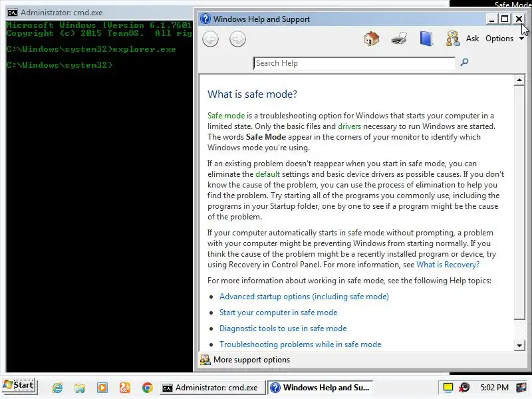Select the Administrator: cmd.exe title bar
Image resolution: width=532 pixels, height=399 pixels.
(99, 13)
